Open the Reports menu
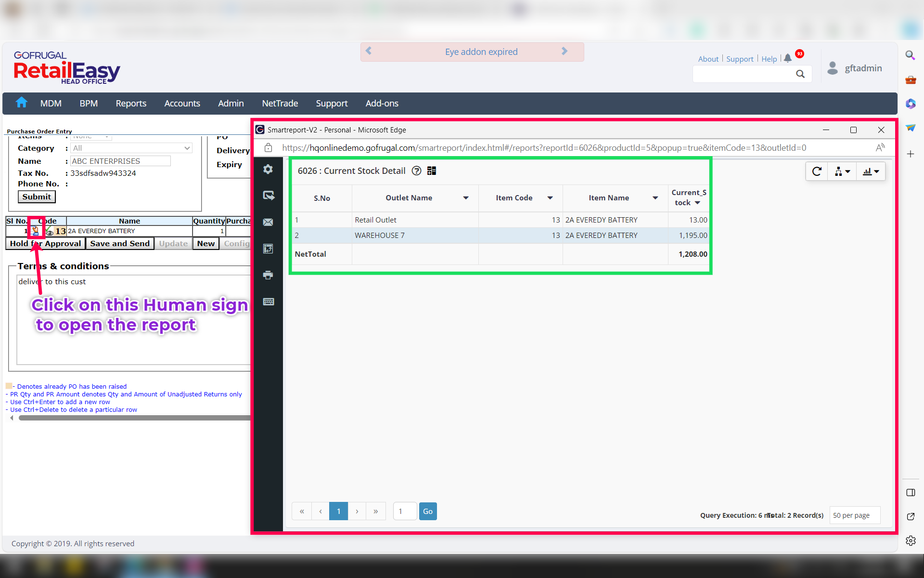The width and height of the screenshot is (924, 578). pyautogui.click(x=131, y=104)
